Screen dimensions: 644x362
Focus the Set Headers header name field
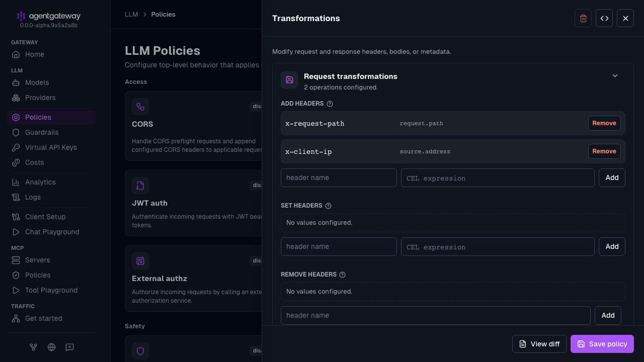pos(339,246)
